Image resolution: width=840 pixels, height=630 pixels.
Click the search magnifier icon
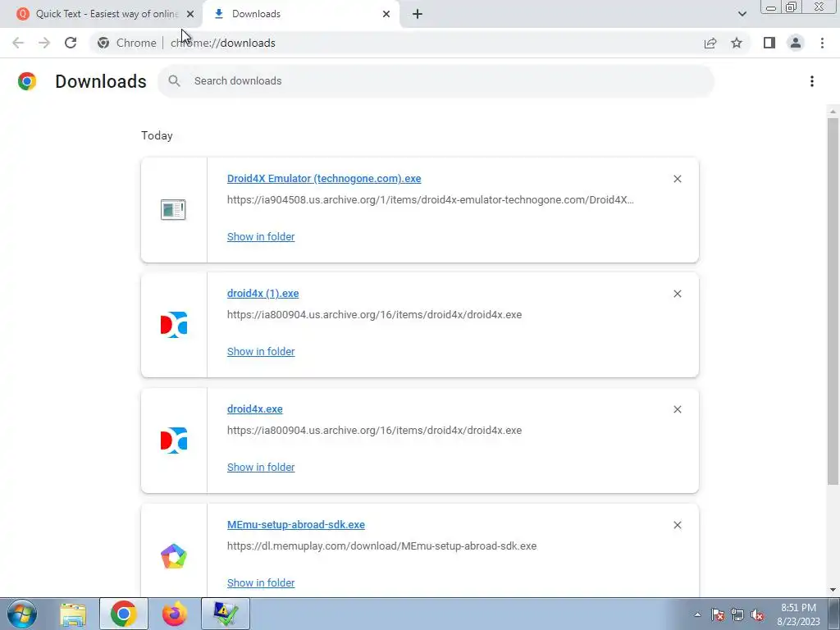click(x=174, y=81)
